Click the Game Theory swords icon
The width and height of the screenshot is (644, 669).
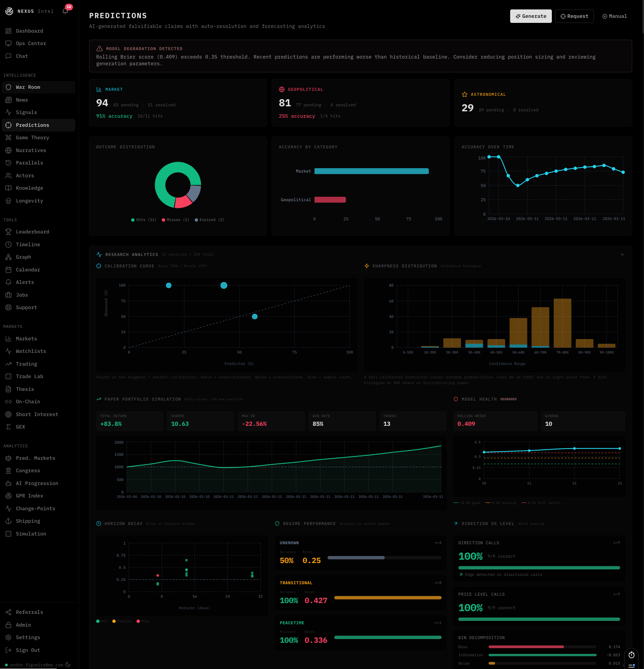8,138
